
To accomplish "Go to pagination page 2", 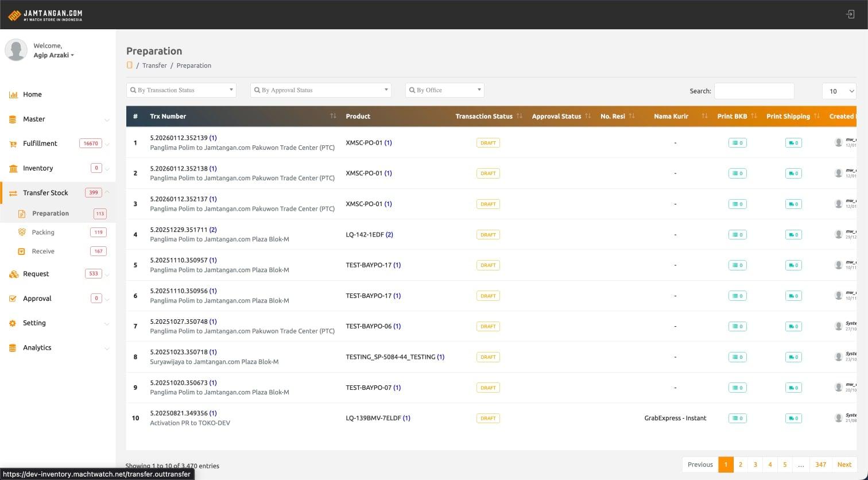I will click(741, 464).
